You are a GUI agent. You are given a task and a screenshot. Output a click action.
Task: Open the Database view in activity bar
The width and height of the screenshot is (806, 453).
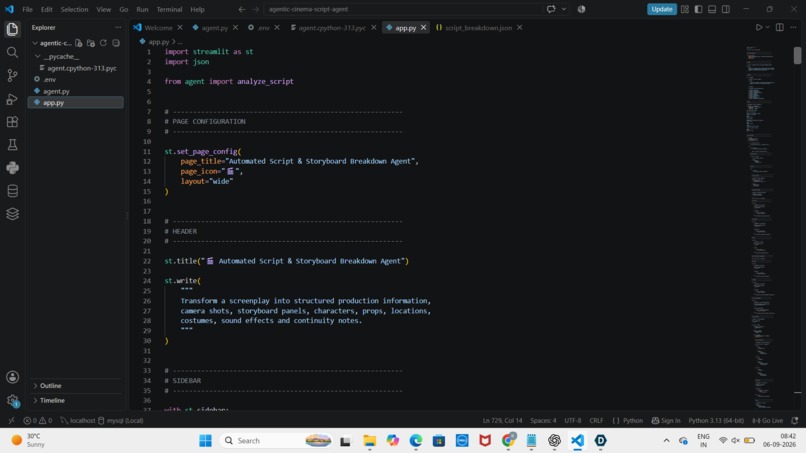(x=12, y=191)
